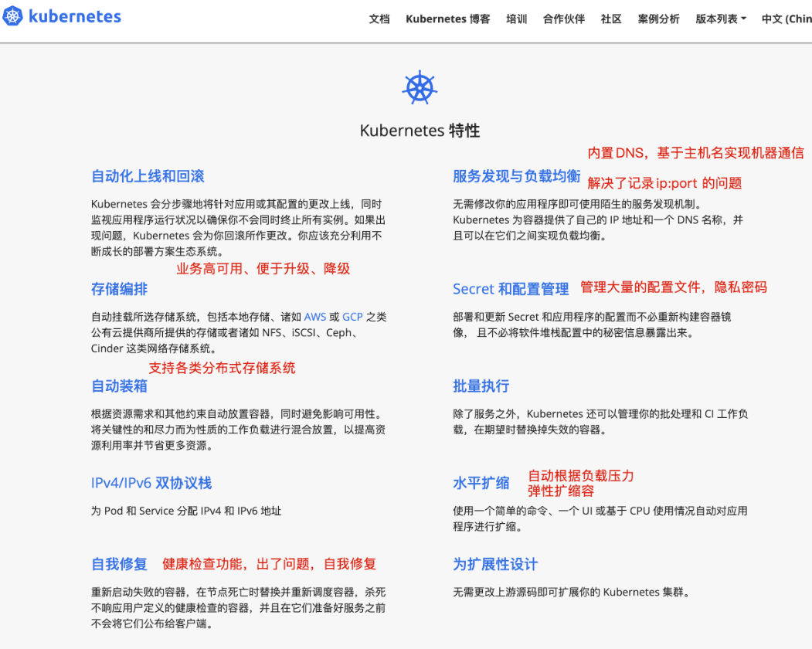Viewport: 812px width, 649px height.
Task: Click the Kubernetes logo in the header
Action: [x=62, y=16]
